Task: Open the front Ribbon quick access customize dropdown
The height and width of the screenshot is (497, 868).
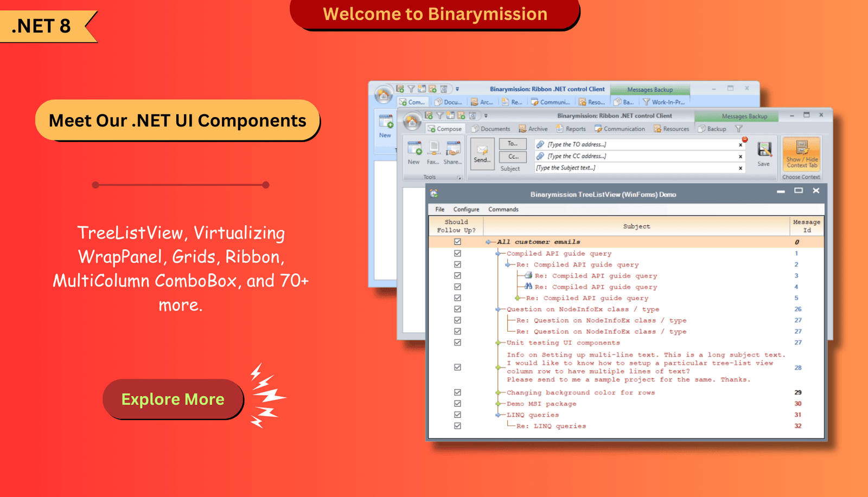Action: [486, 116]
